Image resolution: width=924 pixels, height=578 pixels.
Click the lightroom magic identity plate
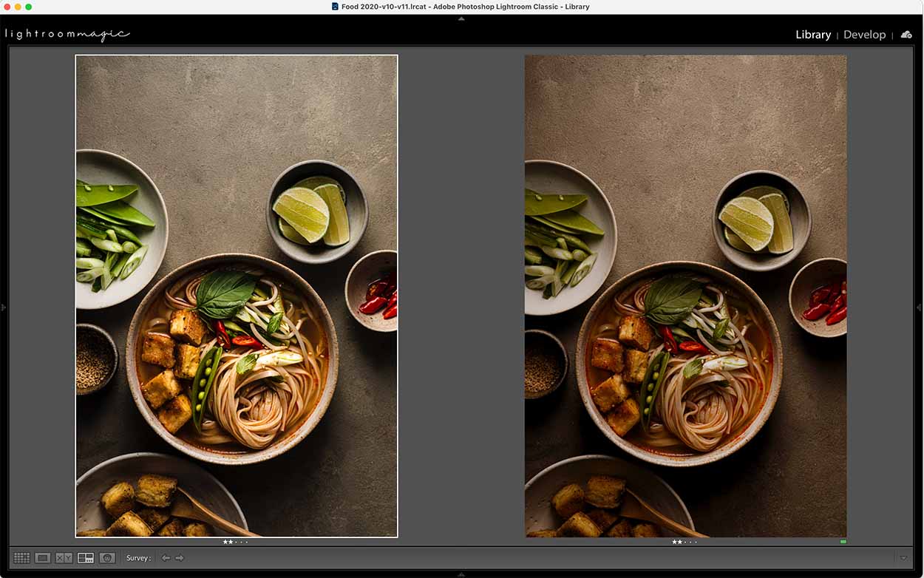click(x=67, y=34)
